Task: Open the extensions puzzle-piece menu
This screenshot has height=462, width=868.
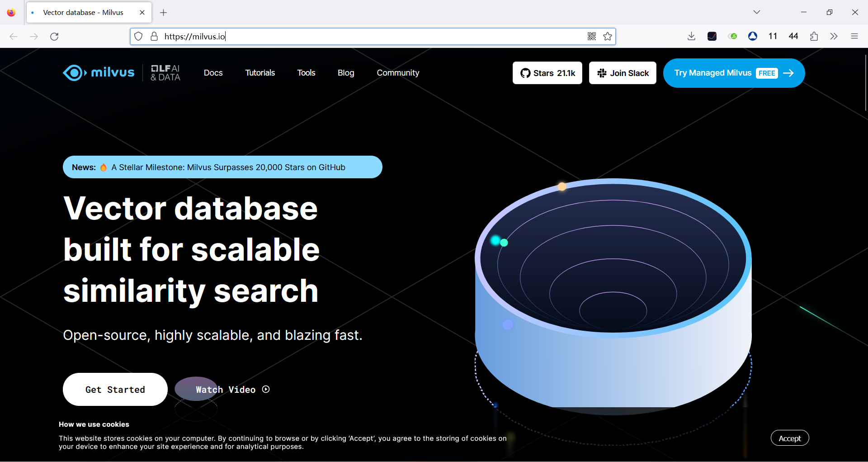Action: point(814,36)
